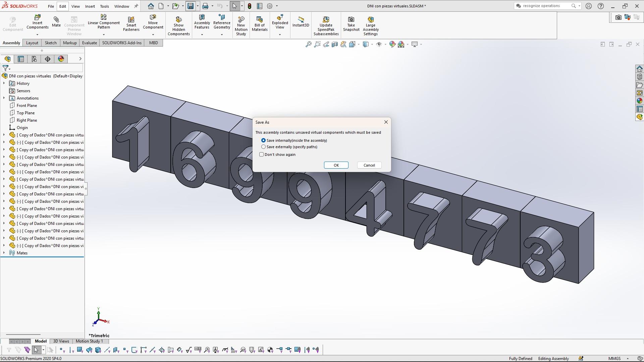Image resolution: width=644 pixels, height=362 pixels.
Task: Open the Save button dropdown arrow
Action: pyautogui.click(x=198, y=6)
